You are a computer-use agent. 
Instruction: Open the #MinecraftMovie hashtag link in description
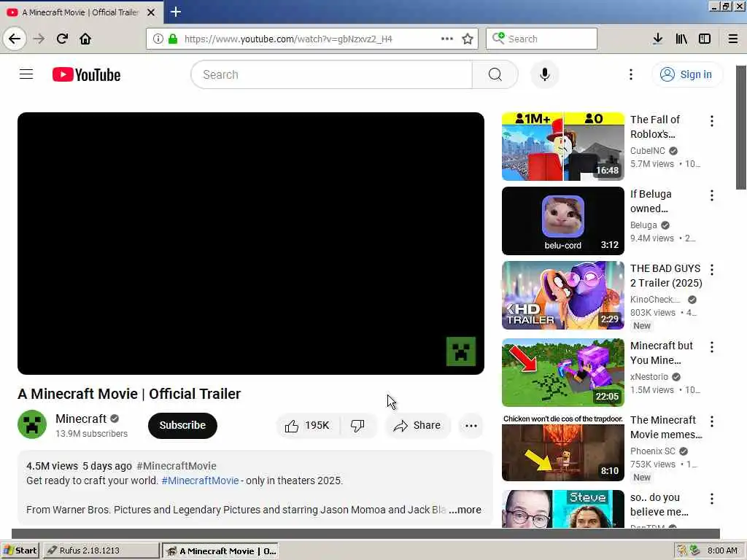pos(200,481)
